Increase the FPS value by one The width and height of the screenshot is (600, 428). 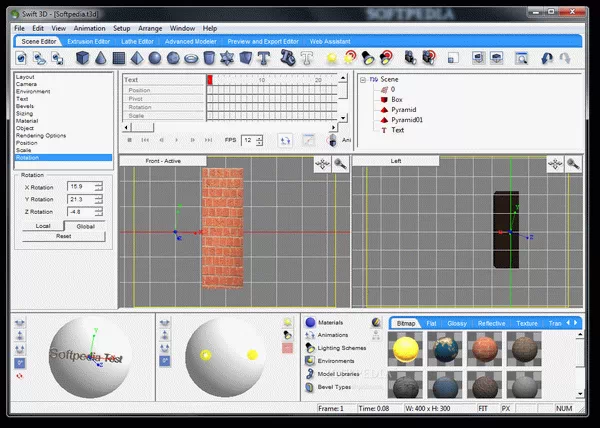pos(259,138)
